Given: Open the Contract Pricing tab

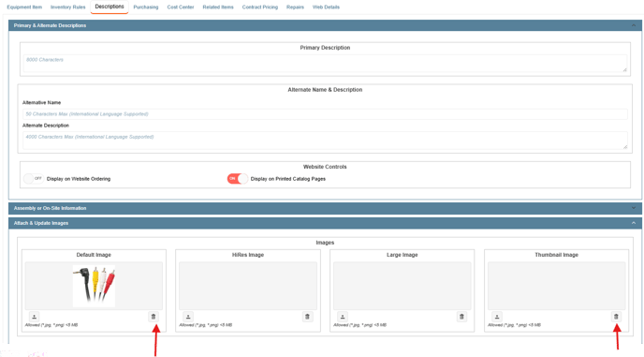Looking at the screenshot, I should click(x=260, y=7).
